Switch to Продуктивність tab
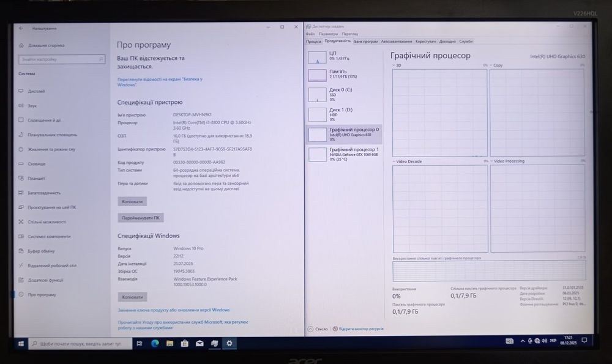 tap(338, 41)
